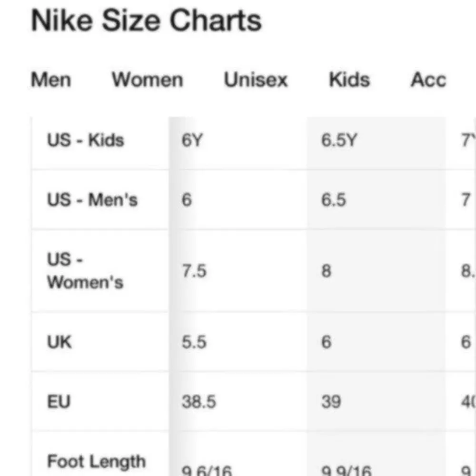The image size is (476, 476).
Task: Click men's size 6.5 cell
Action: pos(334,200)
